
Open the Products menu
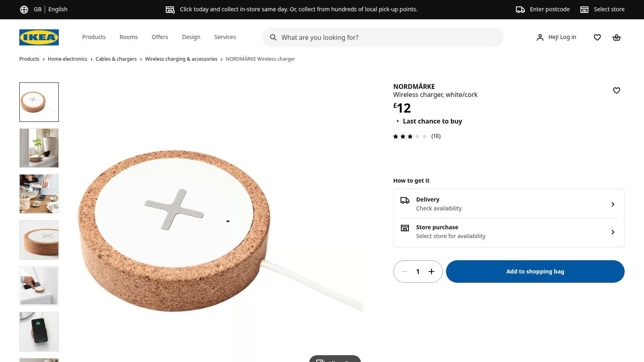pyautogui.click(x=94, y=37)
